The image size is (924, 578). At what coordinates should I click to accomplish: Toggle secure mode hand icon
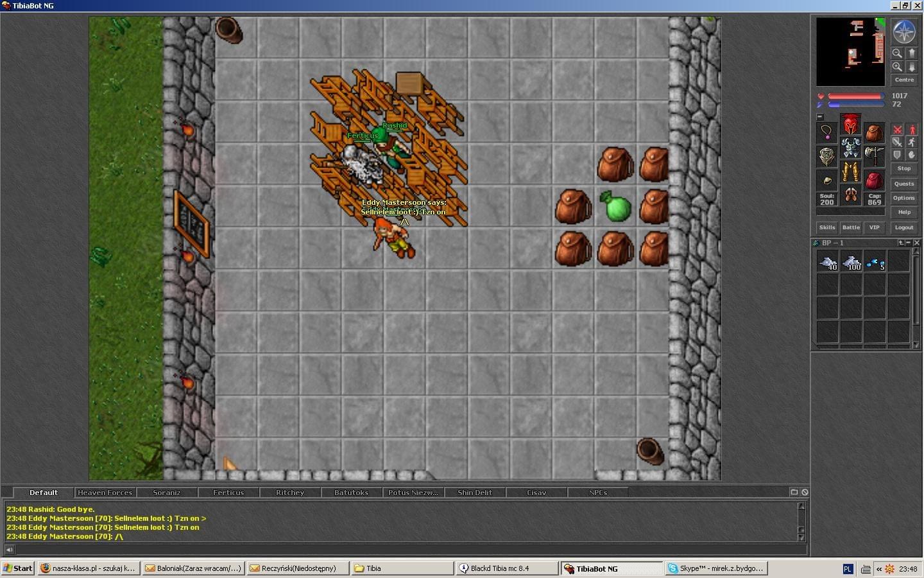point(911,155)
